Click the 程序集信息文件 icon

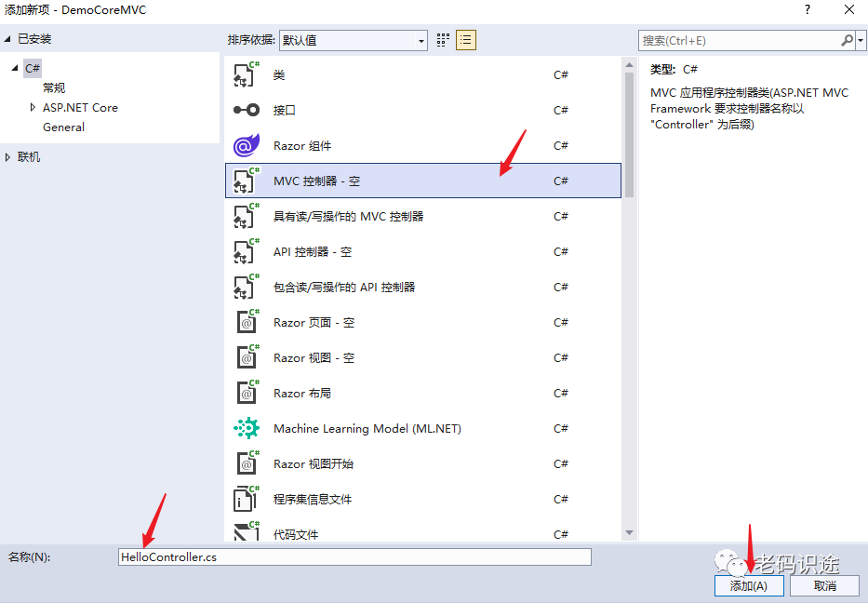(x=247, y=499)
